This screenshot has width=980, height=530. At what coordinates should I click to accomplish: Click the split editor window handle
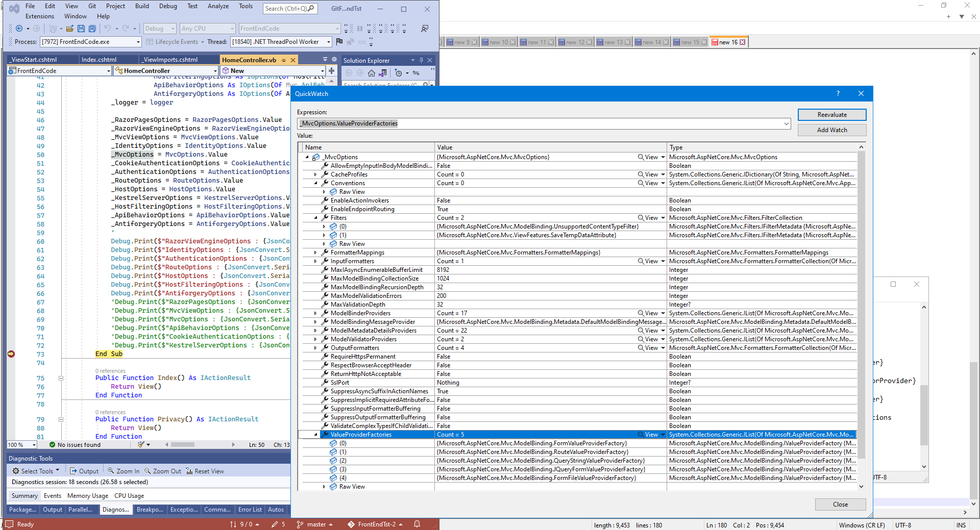(x=332, y=71)
